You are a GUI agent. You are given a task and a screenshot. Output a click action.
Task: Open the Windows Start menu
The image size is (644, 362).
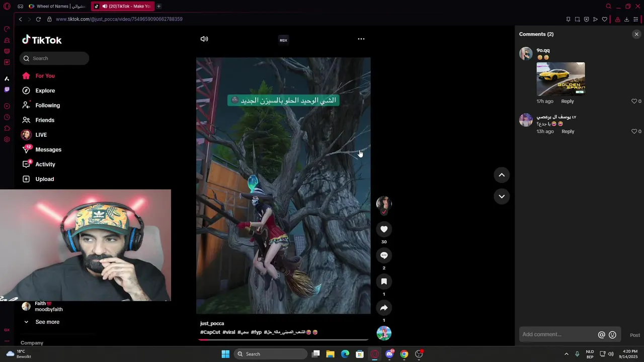[225, 354]
